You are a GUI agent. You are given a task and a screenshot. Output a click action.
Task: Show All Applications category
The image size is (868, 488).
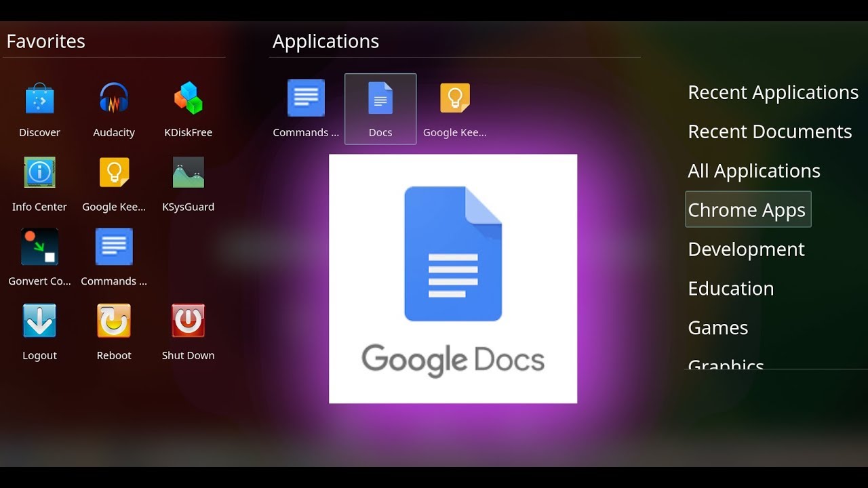[754, 171]
